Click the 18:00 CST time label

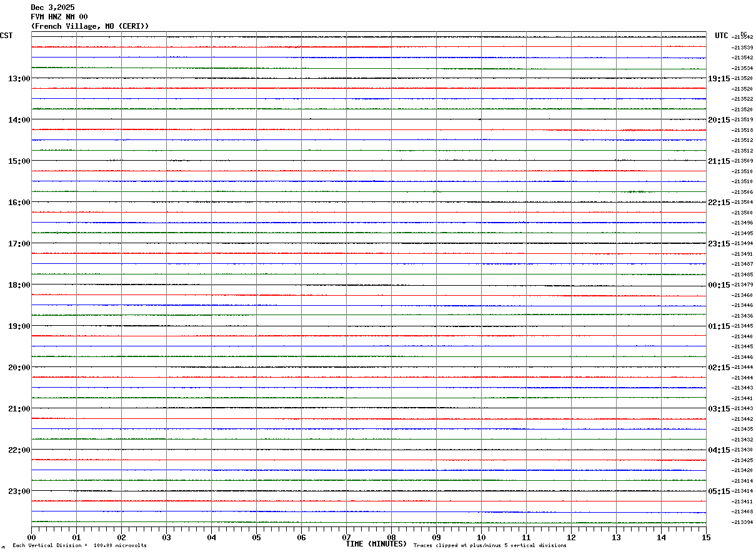pos(19,285)
